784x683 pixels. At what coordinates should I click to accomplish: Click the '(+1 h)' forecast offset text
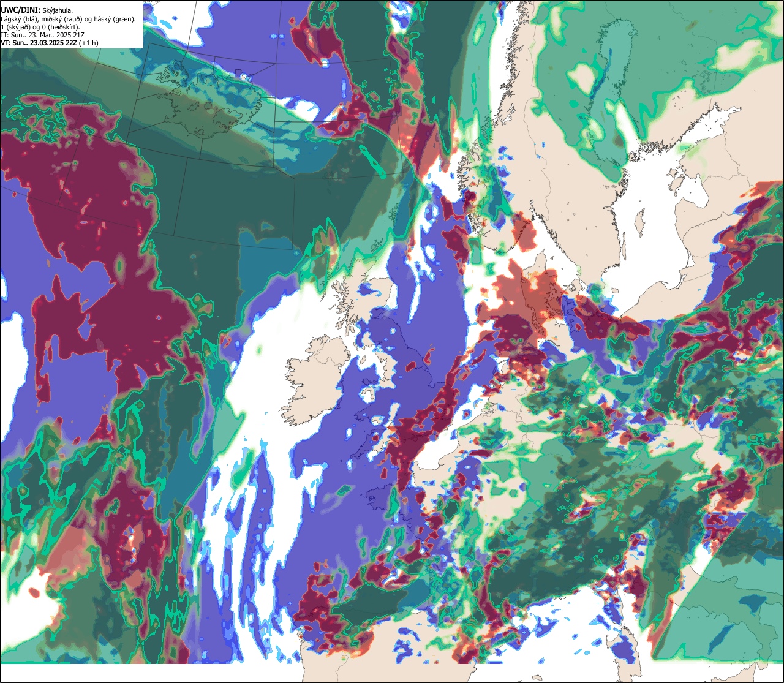point(88,43)
